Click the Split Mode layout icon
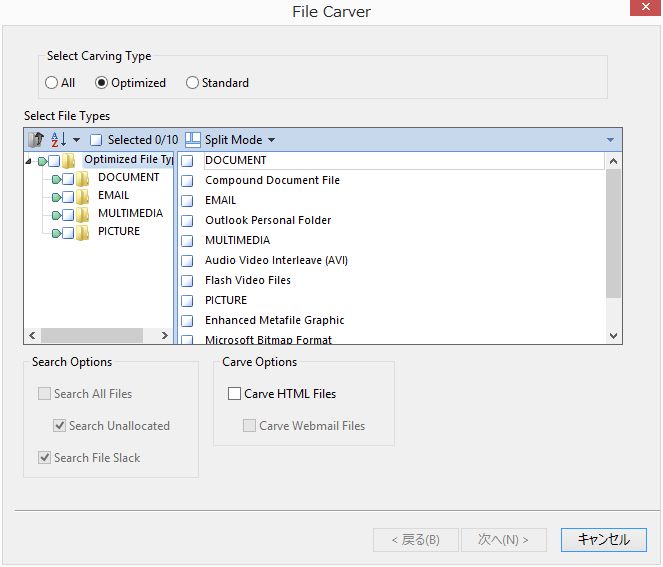 [x=193, y=140]
